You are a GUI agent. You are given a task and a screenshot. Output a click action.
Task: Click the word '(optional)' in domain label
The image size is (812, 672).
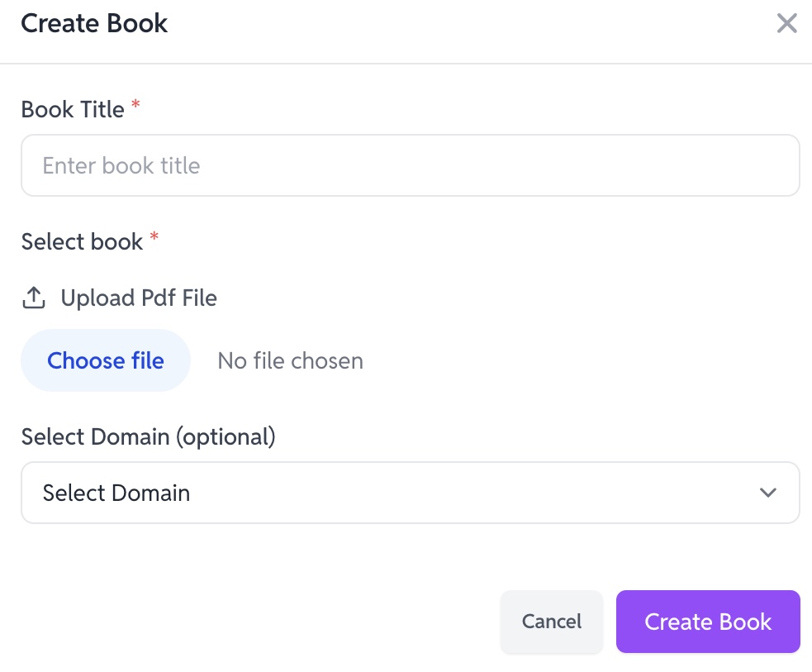click(224, 436)
